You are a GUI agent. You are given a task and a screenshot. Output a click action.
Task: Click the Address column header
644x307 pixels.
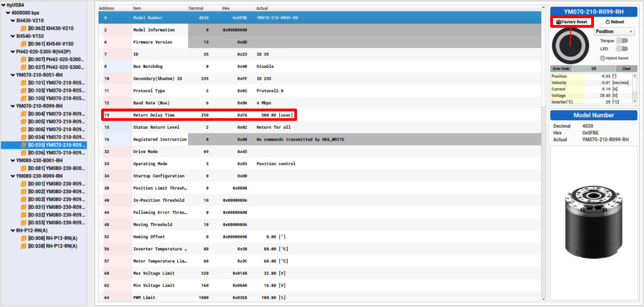[115, 8]
